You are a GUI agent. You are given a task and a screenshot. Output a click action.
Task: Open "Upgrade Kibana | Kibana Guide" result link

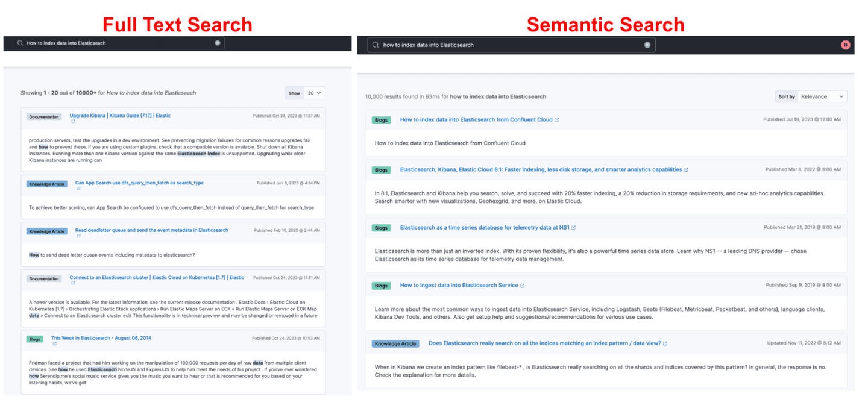click(x=119, y=116)
